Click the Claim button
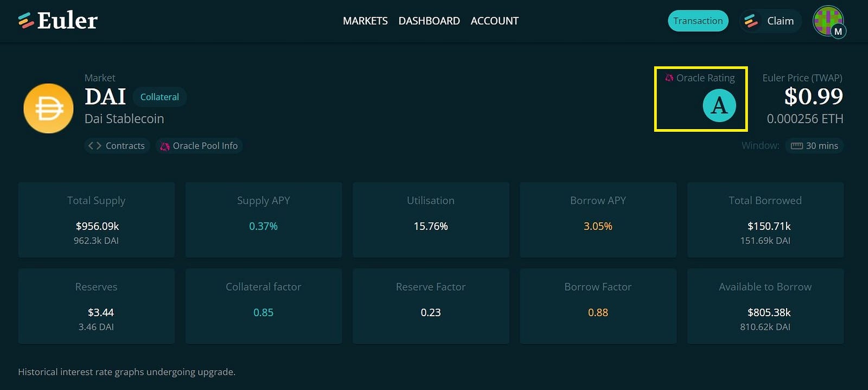The width and height of the screenshot is (868, 390). [770, 21]
